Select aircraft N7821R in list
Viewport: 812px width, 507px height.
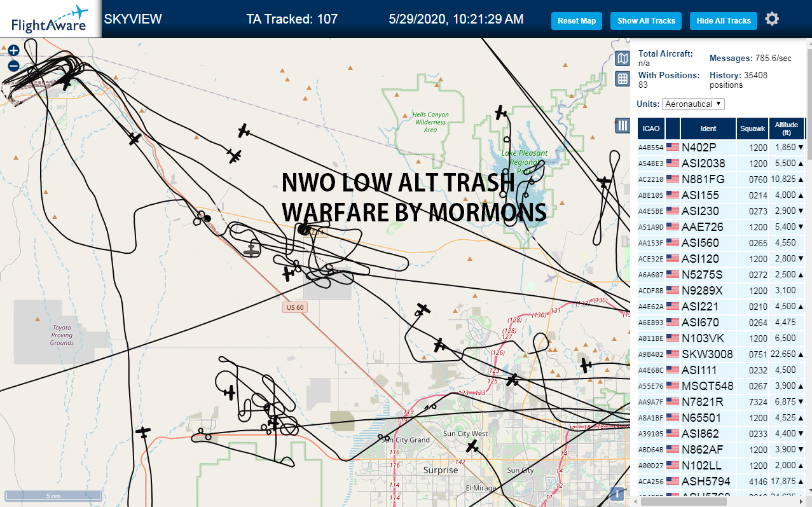tap(721, 402)
